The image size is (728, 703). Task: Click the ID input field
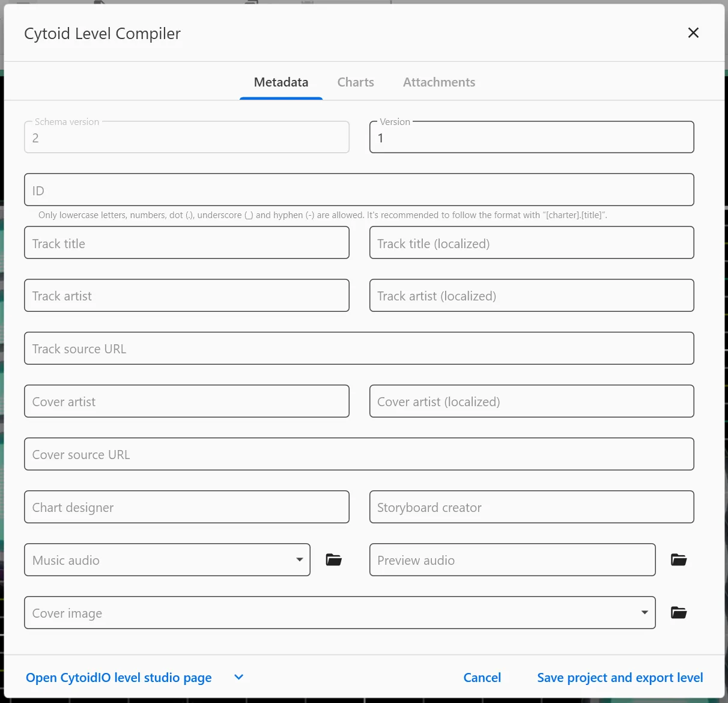pyautogui.click(x=359, y=189)
